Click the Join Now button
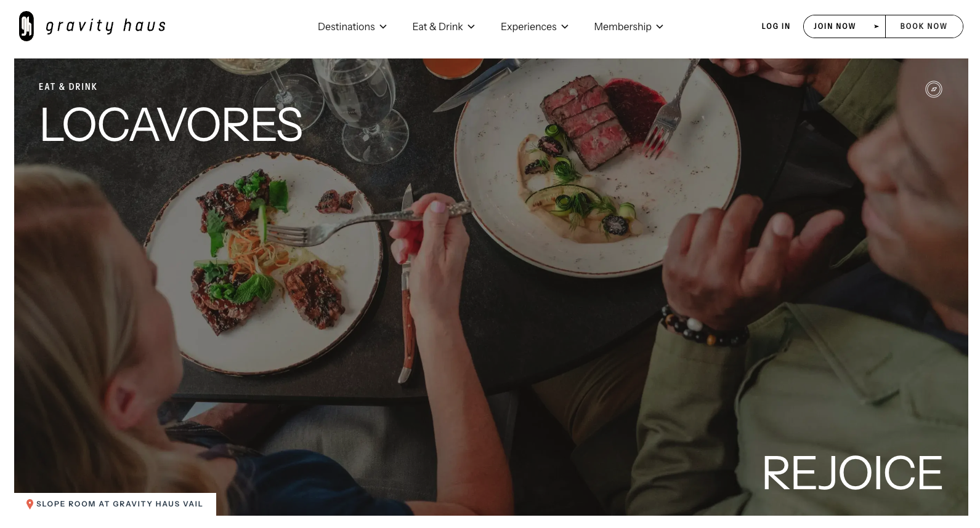The width and height of the screenshot is (980, 528). click(x=835, y=26)
